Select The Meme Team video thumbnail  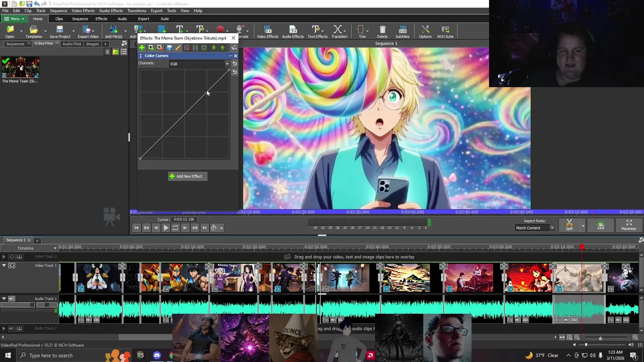point(20,67)
